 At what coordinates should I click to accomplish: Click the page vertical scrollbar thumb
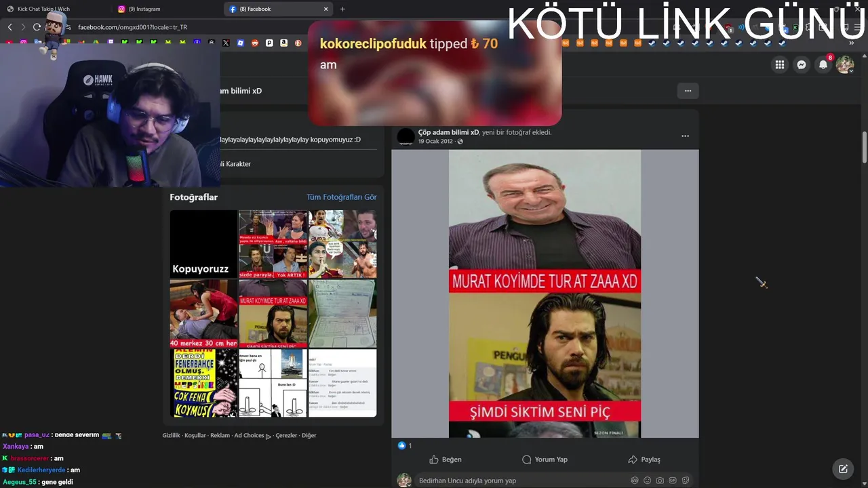point(865,147)
